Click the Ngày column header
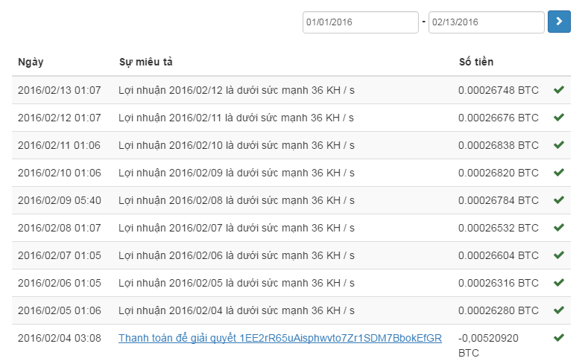Viewport: 588px width, 364px height. tap(31, 62)
